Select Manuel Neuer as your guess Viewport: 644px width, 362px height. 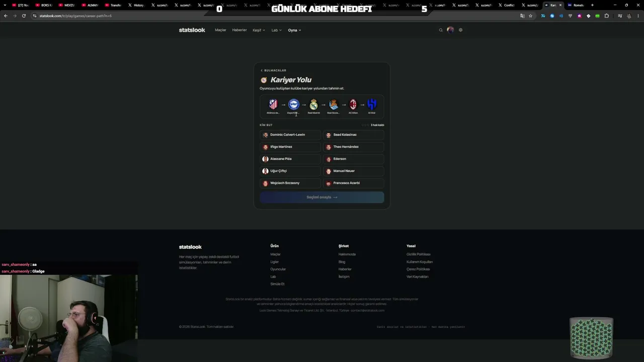coord(353,171)
